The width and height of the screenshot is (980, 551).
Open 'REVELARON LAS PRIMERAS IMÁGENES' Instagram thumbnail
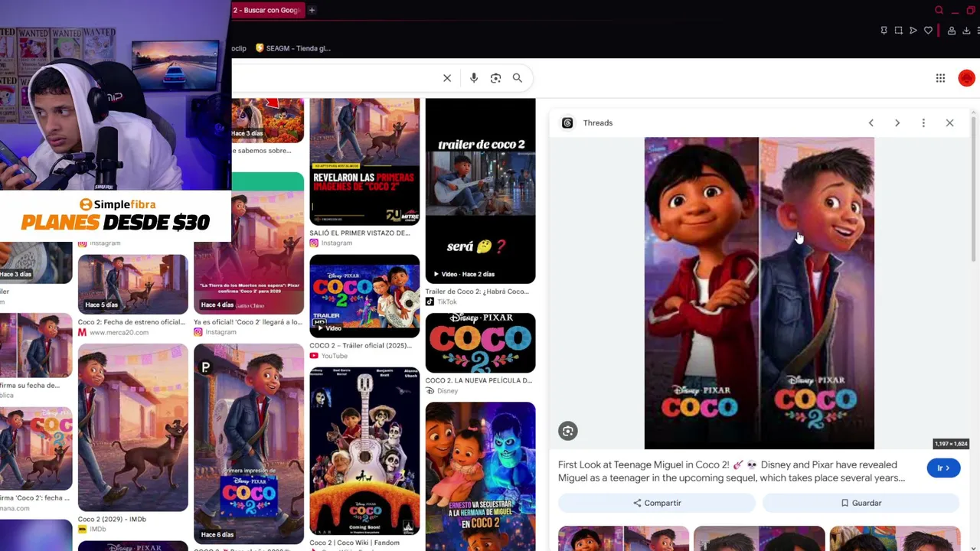[x=364, y=161]
